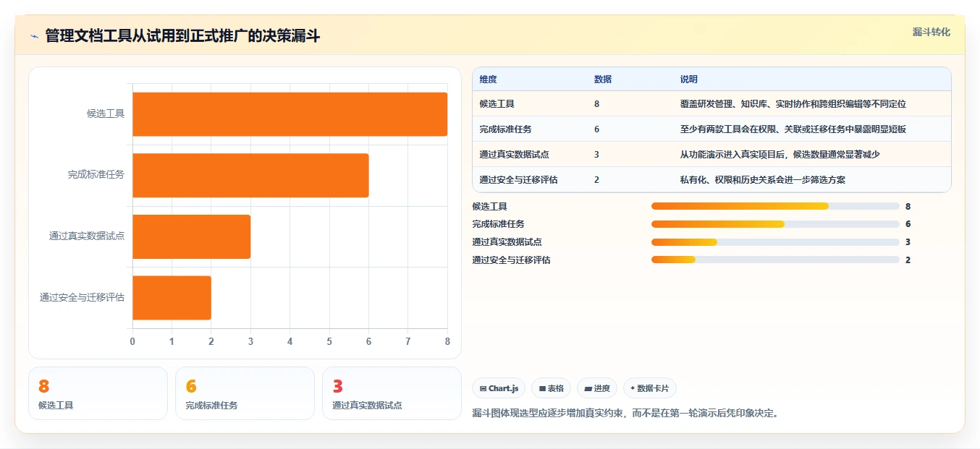The width and height of the screenshot is (980, 449).
Task: Click the 通过安全与迁移评估 label in the progress list
Action: (512, 260)
